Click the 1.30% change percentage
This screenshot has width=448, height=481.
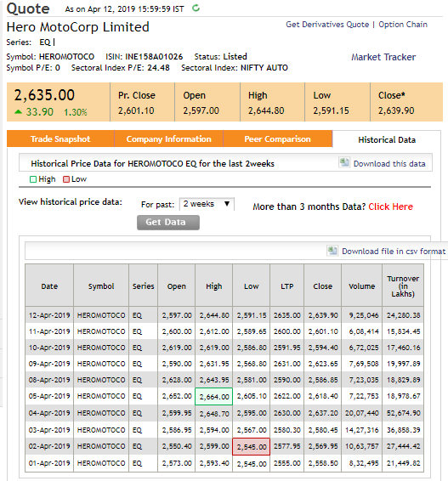point(76,112)
